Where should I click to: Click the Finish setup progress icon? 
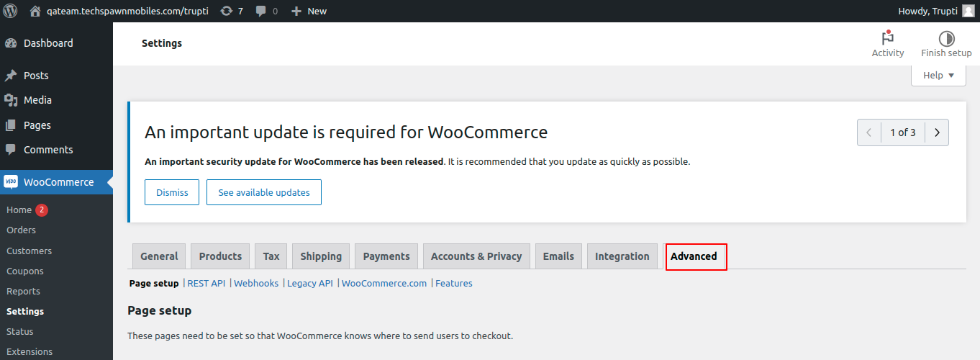[x=946, y=39]
